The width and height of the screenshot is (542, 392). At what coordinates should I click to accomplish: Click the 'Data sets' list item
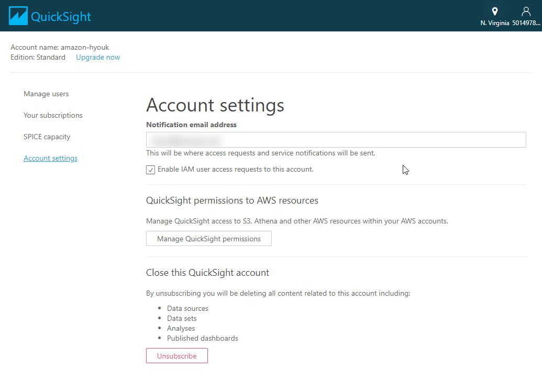(182, 318)
